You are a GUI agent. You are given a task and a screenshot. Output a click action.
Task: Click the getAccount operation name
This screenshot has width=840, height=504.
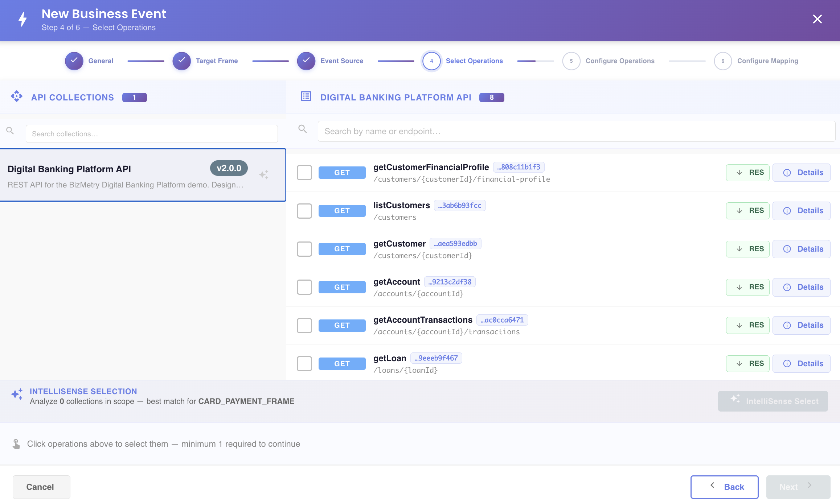coord(397,282)
